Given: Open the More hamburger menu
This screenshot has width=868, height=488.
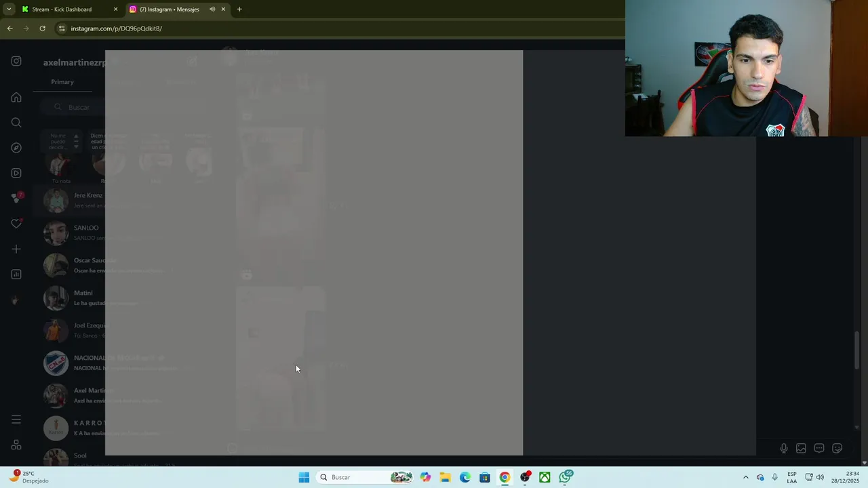Looking at the screenshot, I should point(16,420).
